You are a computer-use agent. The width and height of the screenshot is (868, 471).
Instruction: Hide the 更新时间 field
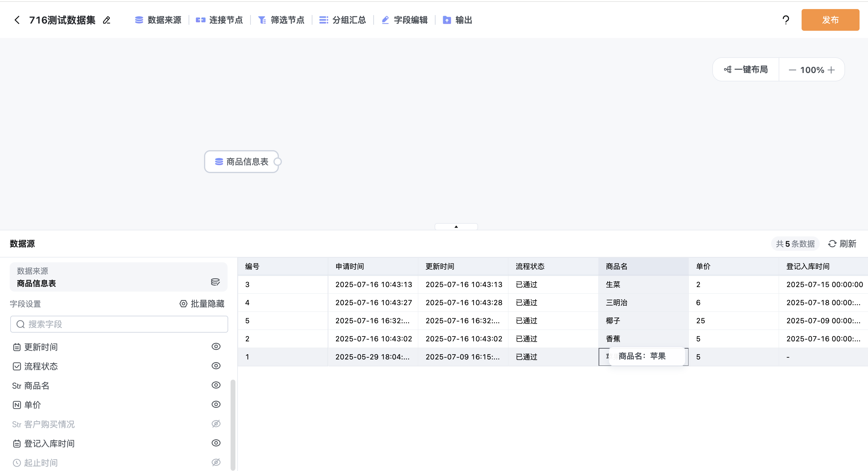pos(216,346)
